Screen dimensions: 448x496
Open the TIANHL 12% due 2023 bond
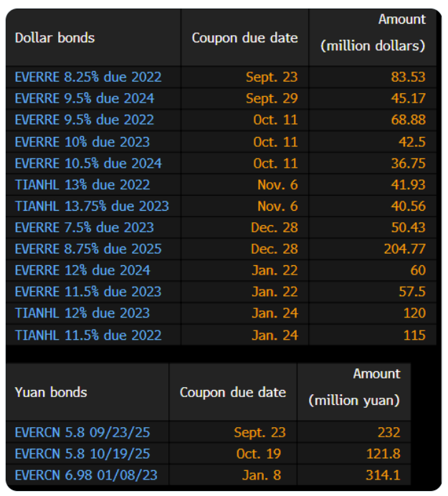coord(82,313)
